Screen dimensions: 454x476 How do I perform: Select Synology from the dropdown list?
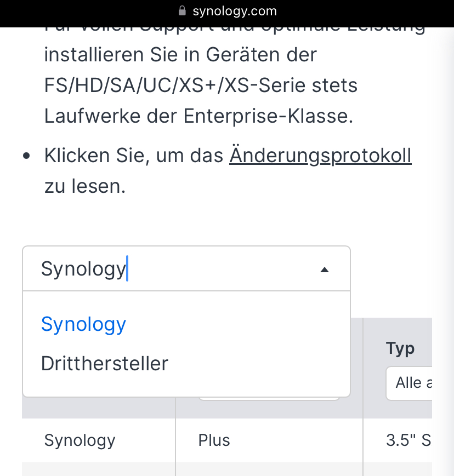pyautogui.click(x=84, y=324)
